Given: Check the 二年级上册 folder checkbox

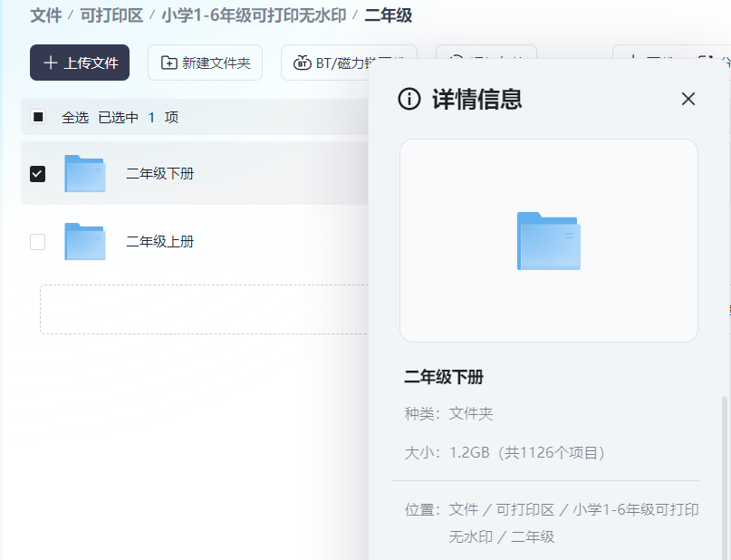Looking at the screenshot, I should coord(38,242).
